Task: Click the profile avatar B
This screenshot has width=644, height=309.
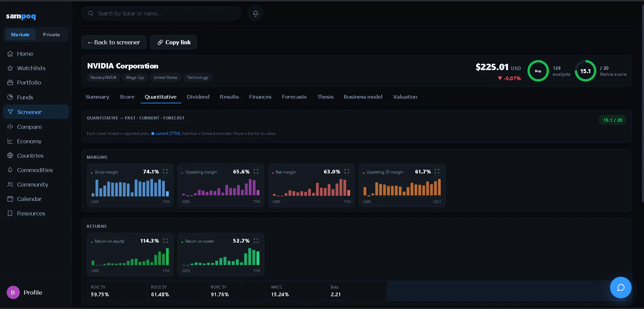Action: point(13,293)
